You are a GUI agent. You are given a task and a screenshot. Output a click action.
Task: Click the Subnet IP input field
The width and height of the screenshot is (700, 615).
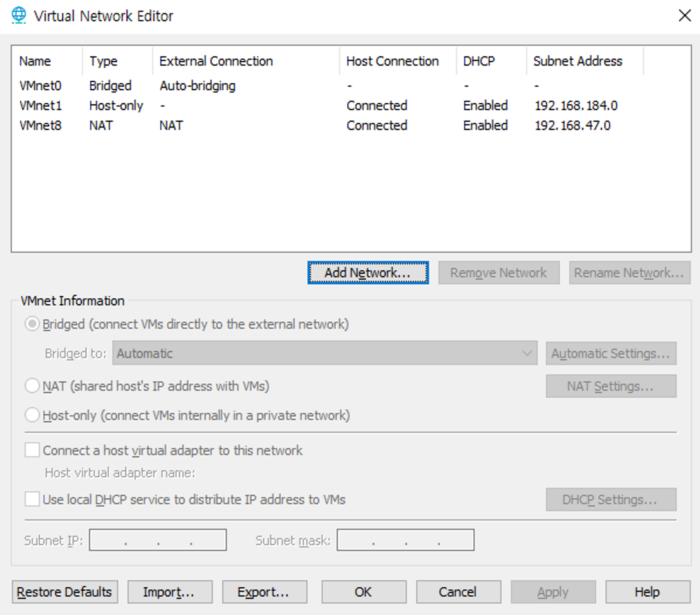tap(157, 540)
